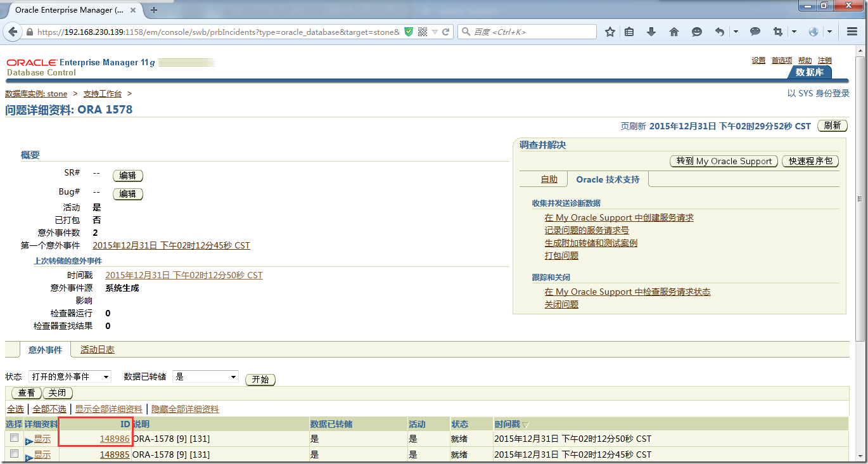Click the 关闭 button above the table

click(57, 393)
